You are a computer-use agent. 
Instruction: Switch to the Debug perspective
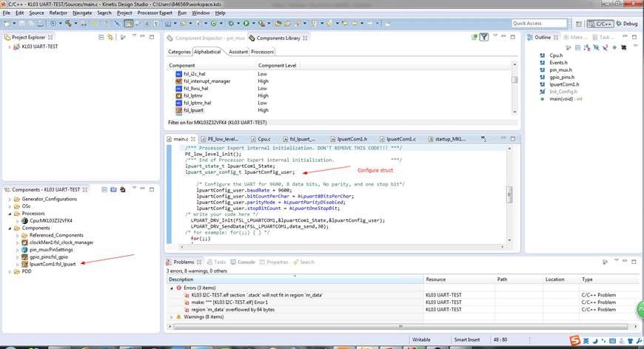pyautogui.click(x=627, y=24)
